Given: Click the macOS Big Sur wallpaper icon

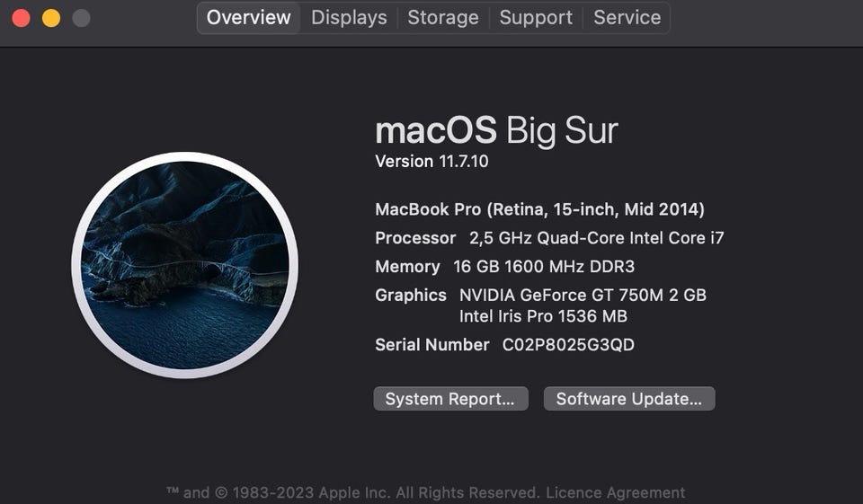Looking at the screenshot, I should 185,265.
